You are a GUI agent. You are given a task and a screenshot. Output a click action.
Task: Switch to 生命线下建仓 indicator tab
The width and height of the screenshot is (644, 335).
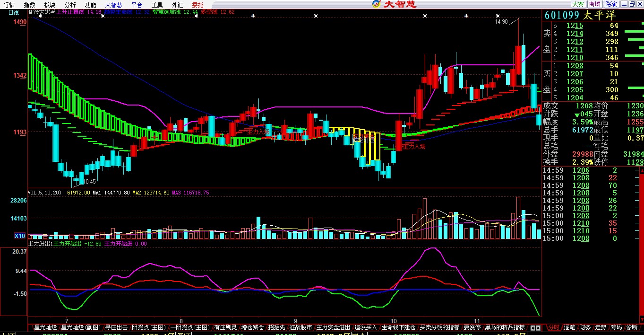[399, 327]
